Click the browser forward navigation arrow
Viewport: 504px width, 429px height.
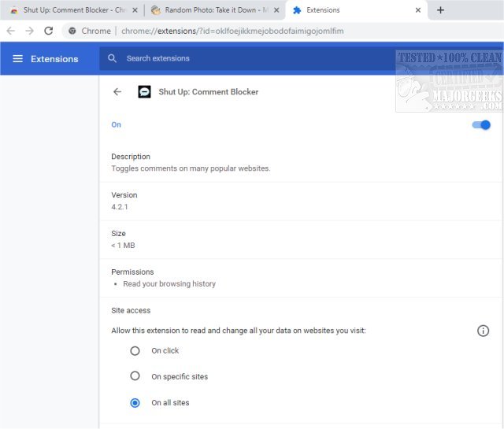click(30, 31)
